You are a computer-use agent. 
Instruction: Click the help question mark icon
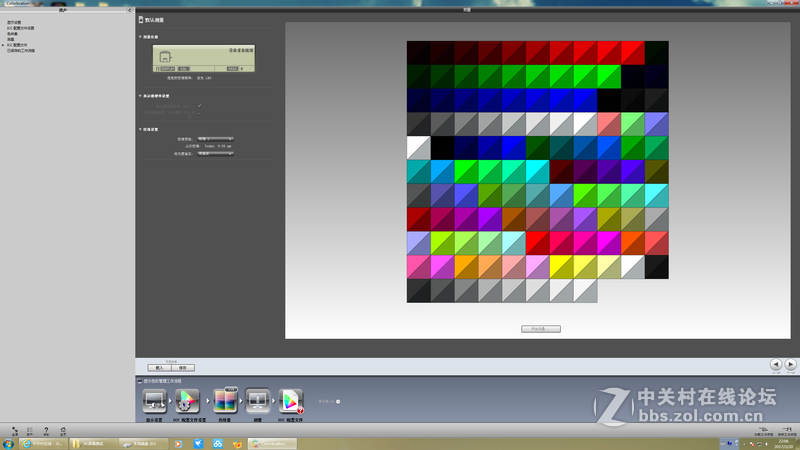45,428
